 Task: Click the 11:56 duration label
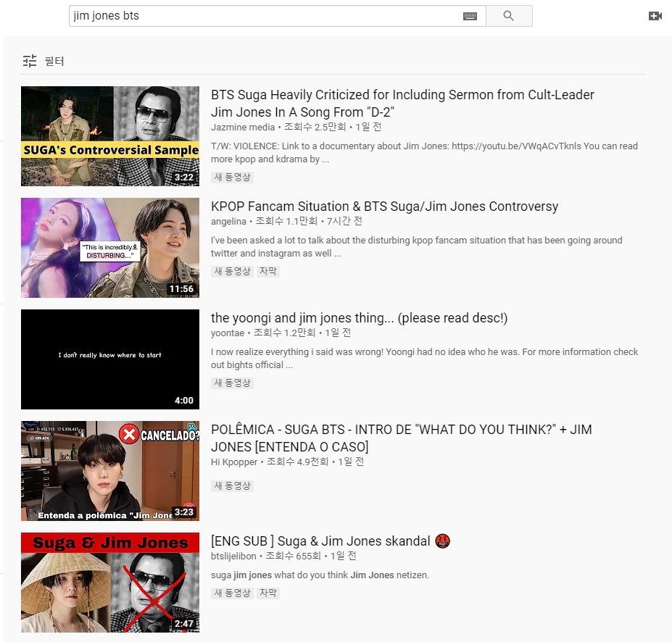[x=181, y=289]
